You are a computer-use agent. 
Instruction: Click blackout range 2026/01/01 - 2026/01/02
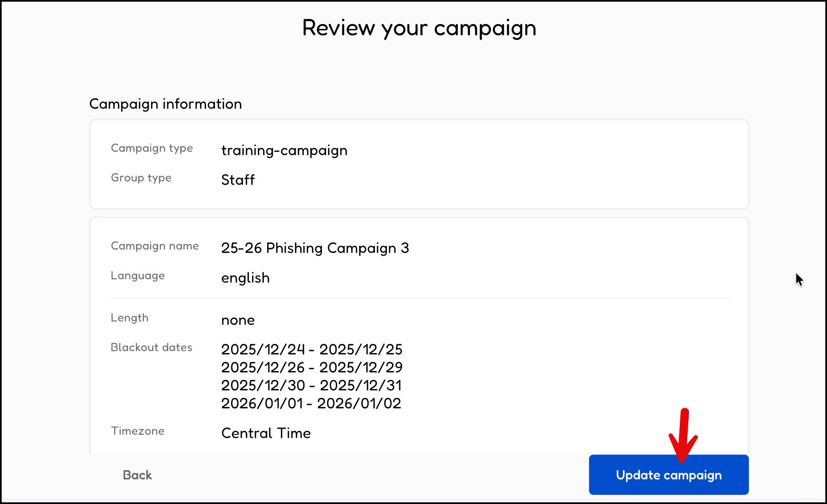point(311,403)
